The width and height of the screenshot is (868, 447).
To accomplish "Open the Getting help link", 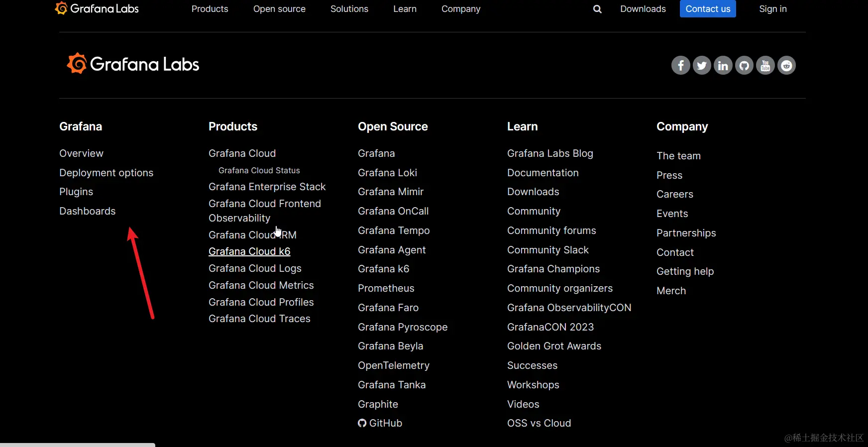I will tap(685, 271).
